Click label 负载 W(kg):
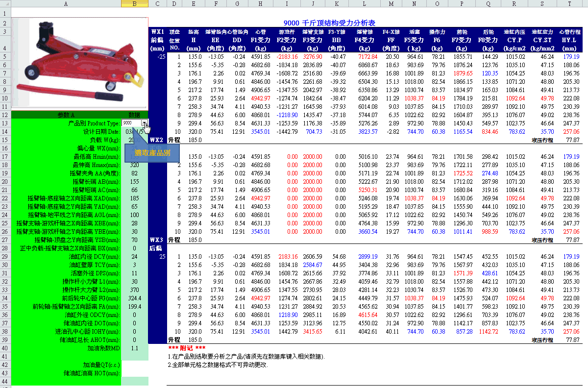This screenshot has width=588, height=388. click(104, 140)
